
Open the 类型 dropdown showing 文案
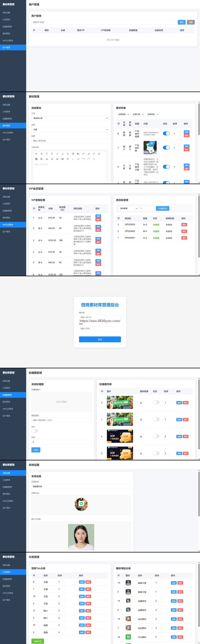pos(70,129)
